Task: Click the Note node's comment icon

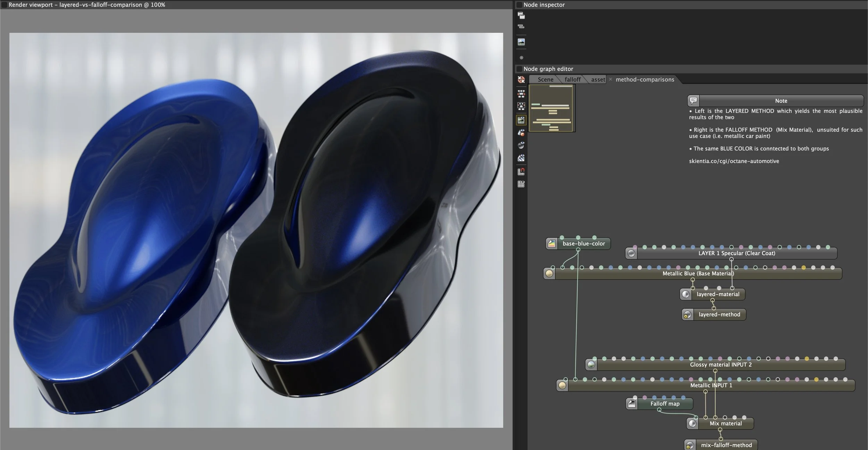Action: pyautogui.click(x=693, y=101)
